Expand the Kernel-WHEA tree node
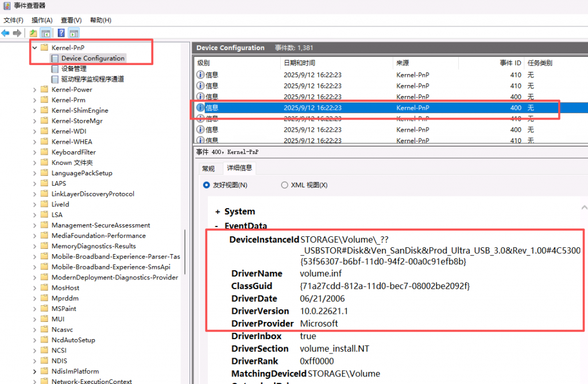The width and height of the screenshot is (588, 384). click(35, 142)
